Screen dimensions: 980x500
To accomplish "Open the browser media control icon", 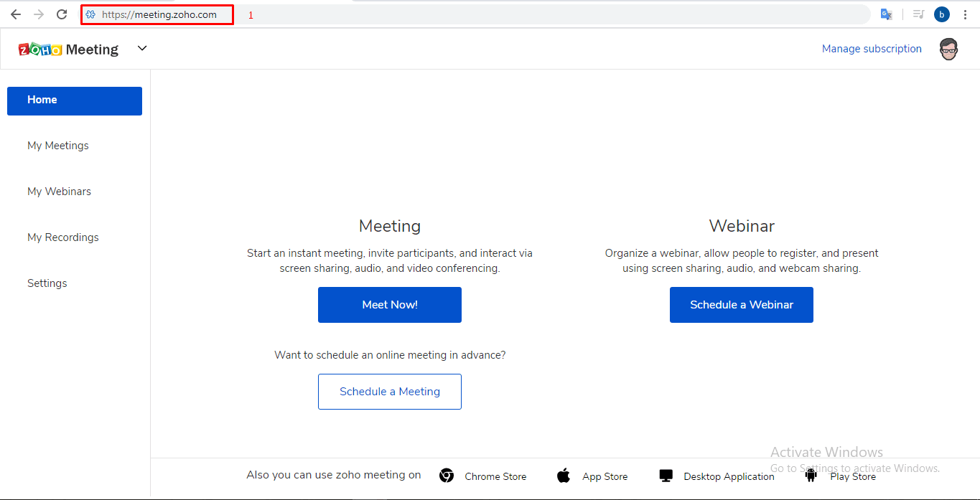I will 918,14.
